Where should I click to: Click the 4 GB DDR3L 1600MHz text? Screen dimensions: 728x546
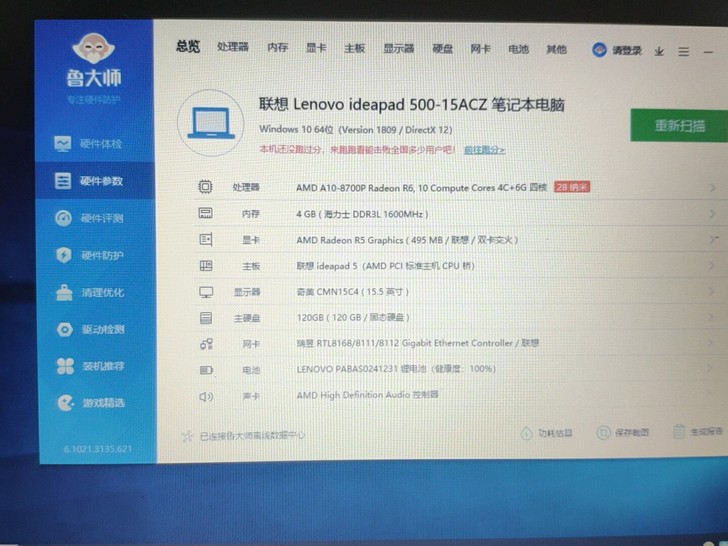coord(362,214)
